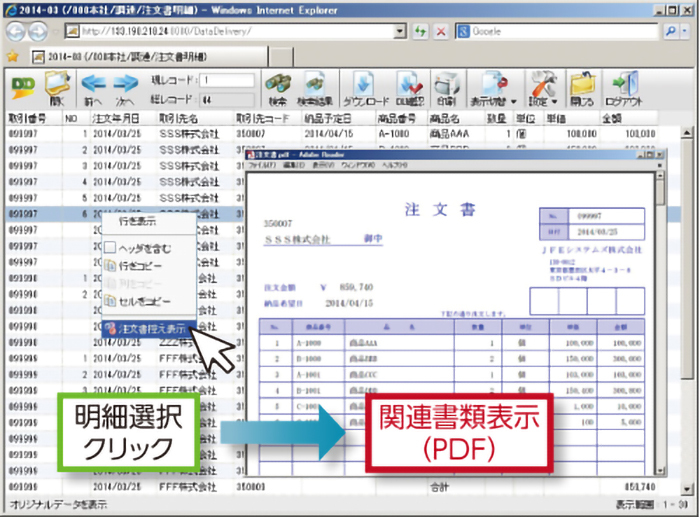Go to next record with 次へ arrow
Viewport: 700px width, 517px height.
(126, 83)
